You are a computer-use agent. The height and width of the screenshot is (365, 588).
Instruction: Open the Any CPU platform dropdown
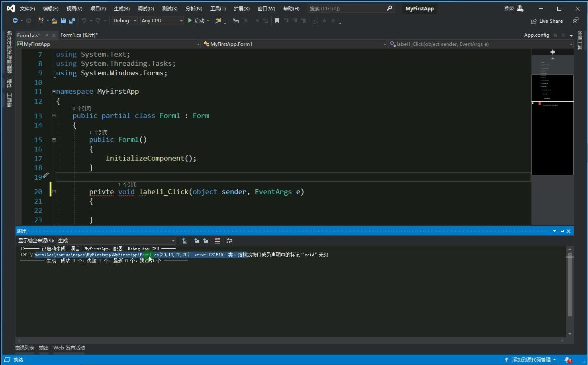[x=162, y=21]
